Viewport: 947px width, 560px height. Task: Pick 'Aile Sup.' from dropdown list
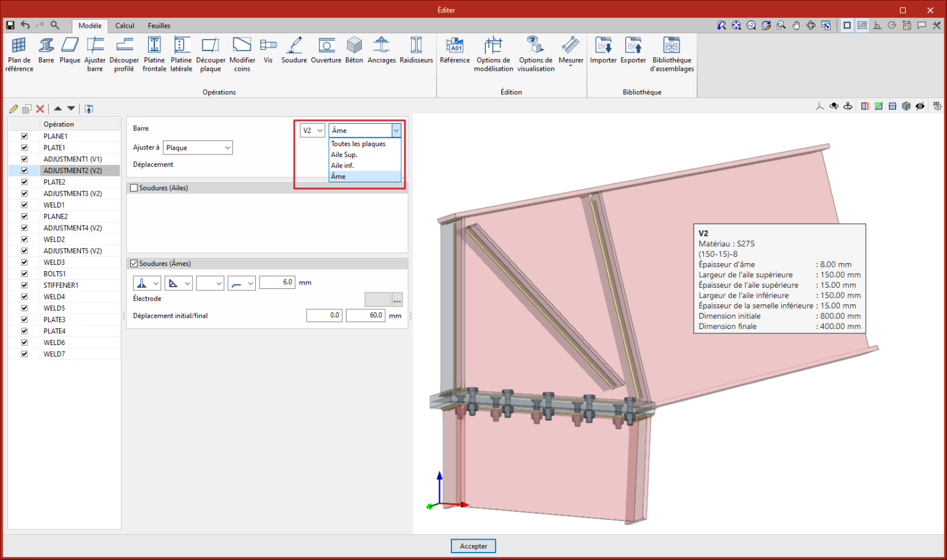pyautogui.click(x=344, y=155)
